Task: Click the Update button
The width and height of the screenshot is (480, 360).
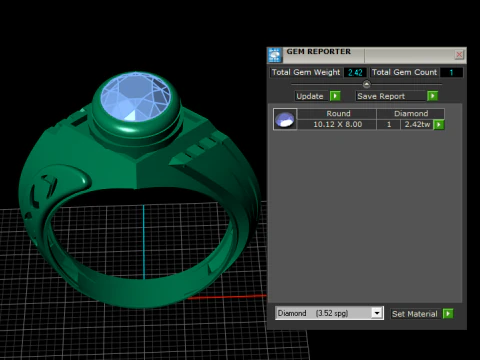Action: [x=310, y=96]
